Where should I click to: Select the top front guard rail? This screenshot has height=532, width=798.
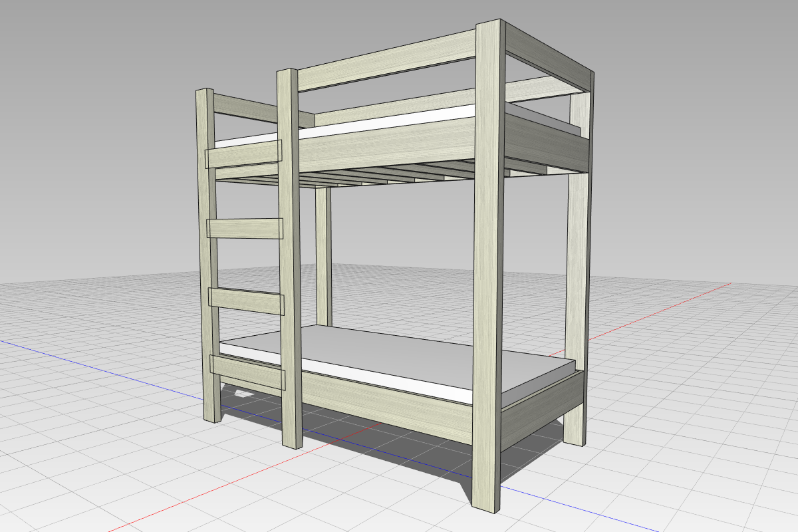[x=387, y=61]
